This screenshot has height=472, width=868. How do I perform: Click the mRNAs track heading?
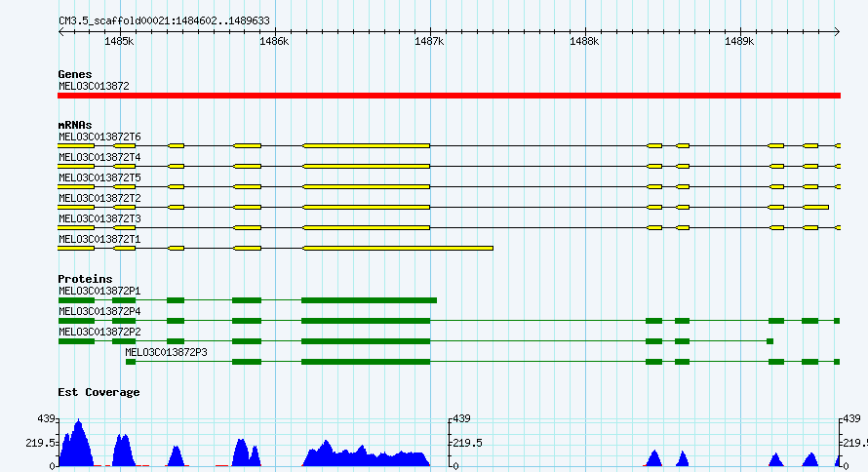coord(75,125)
